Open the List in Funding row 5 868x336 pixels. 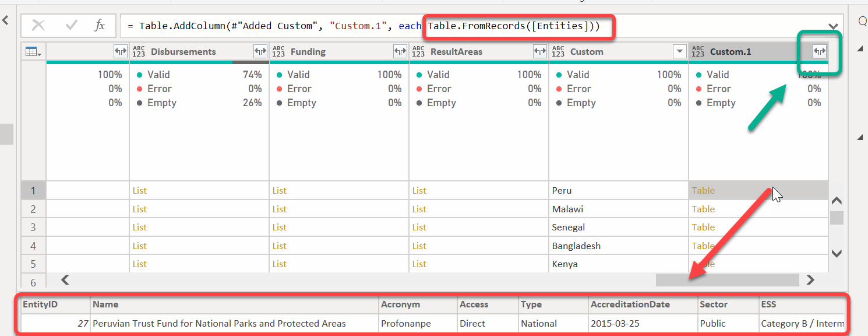[280, 264]
